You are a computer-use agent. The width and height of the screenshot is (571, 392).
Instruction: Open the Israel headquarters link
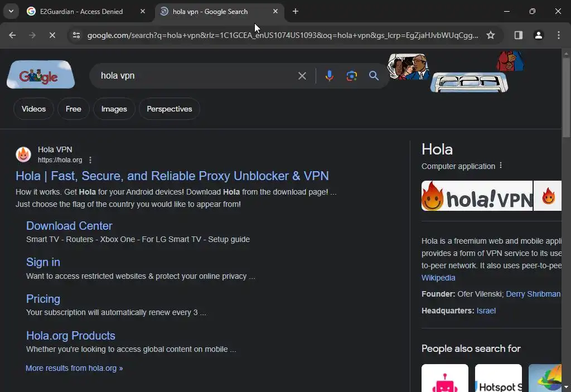tap(486, 311)
